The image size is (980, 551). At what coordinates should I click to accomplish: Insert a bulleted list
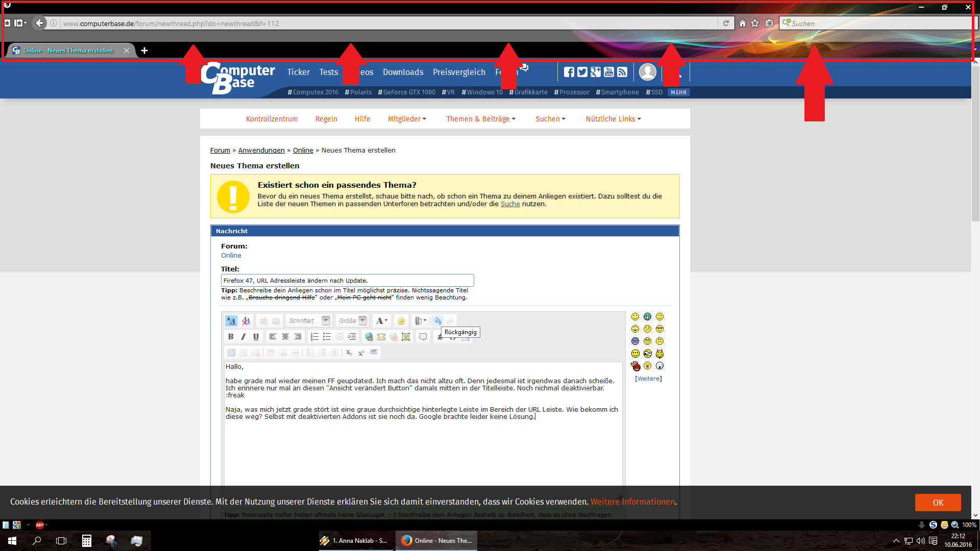click(327, 337)
